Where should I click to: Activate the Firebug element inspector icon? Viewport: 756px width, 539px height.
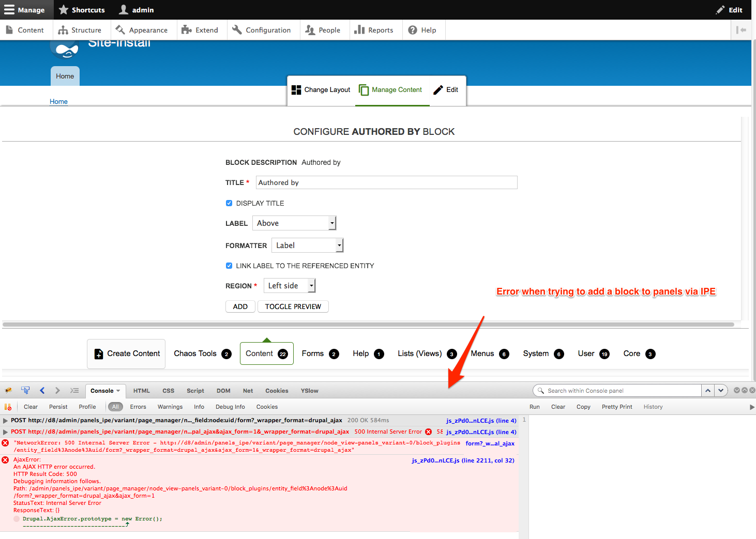[x=25, y=391]
